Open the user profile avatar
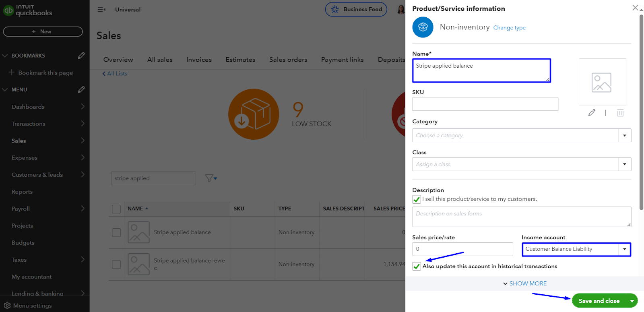This screenshot has height=312, width=644. pyautogui.click(x=401, y=9)
